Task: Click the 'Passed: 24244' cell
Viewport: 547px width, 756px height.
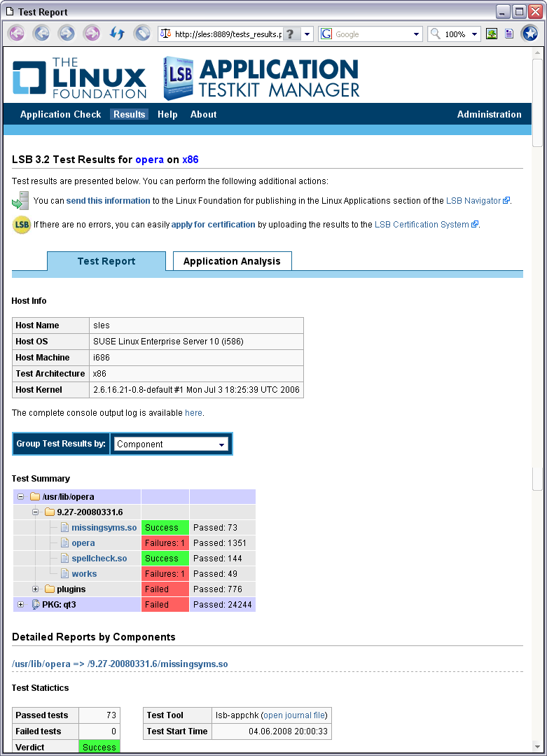Action: [x=222, y=605]
